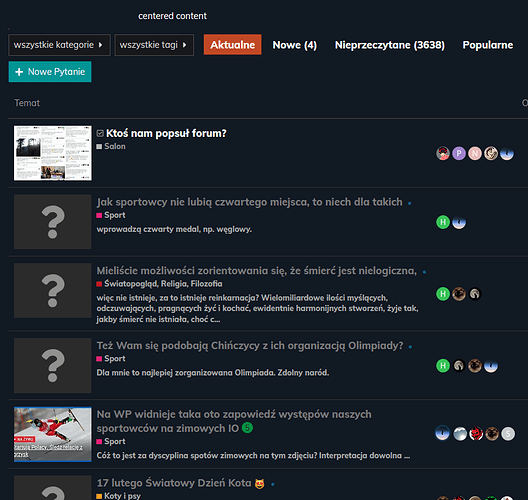Screen dimensions: 528x500
Task: Click the red devil avatar in WP topic row
Action: 476,434
